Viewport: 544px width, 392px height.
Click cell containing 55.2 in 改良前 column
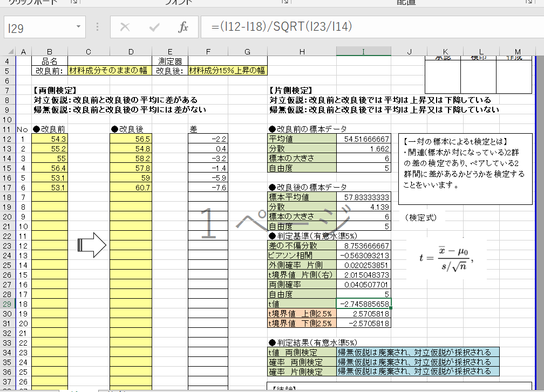[x=50, y=149]
